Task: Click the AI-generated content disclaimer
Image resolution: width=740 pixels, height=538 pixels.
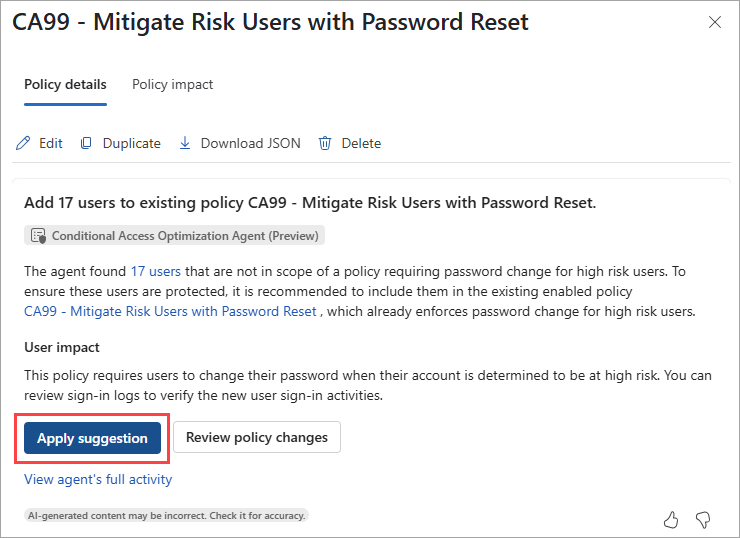Action: pyautogui.click(x=166, y=515)
